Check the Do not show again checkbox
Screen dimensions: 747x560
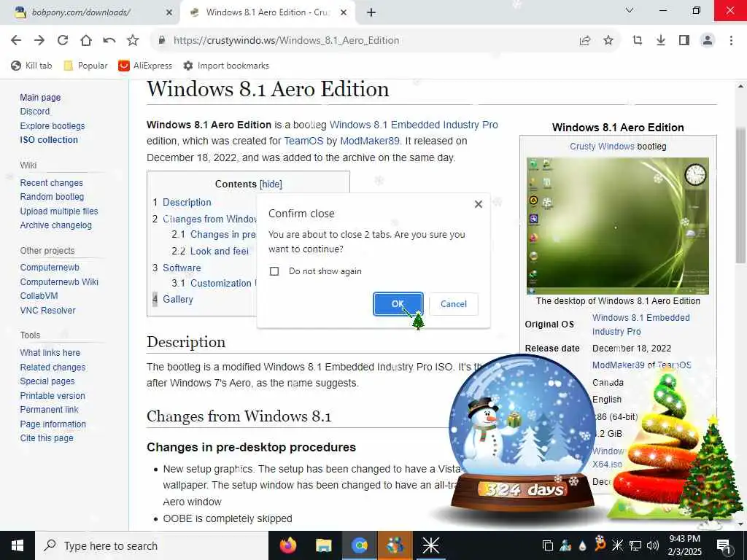click(x=274, y=271)
